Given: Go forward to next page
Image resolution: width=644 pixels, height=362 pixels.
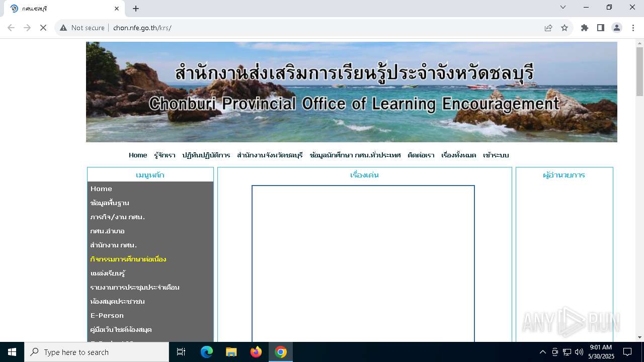Looking at the screenshot, I should coord(27,28).
